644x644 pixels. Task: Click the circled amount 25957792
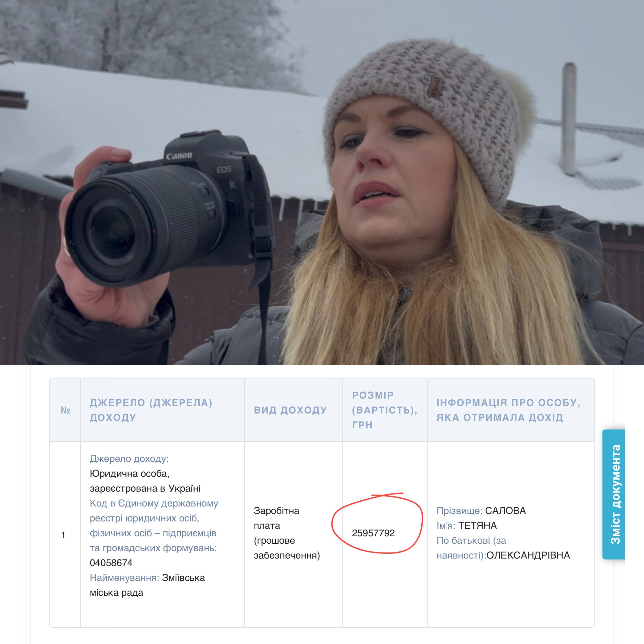click(373, 533)
